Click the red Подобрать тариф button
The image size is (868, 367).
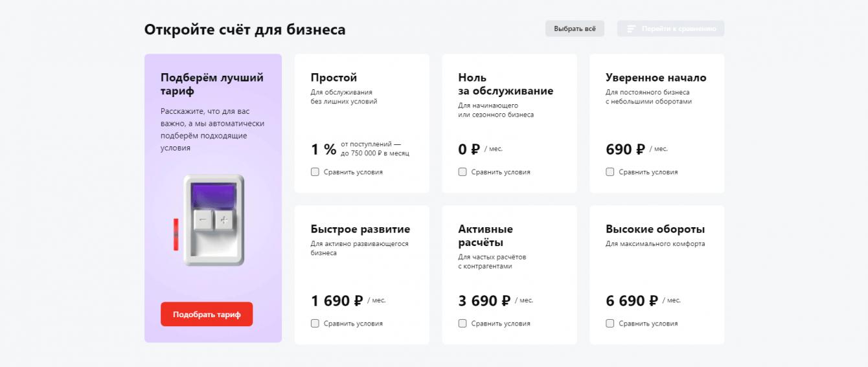[207, 315]
